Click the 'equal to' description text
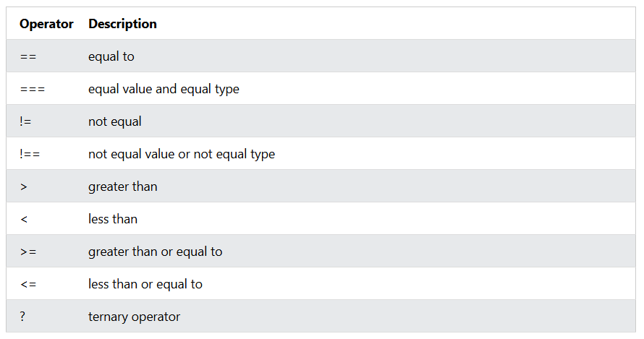Screen dimensions: 644x339 click(x=111, y=56)
